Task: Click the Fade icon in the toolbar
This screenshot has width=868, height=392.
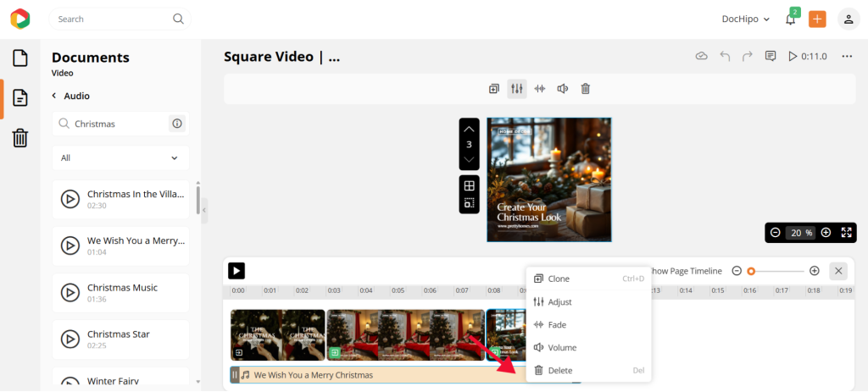Action: 540,88
